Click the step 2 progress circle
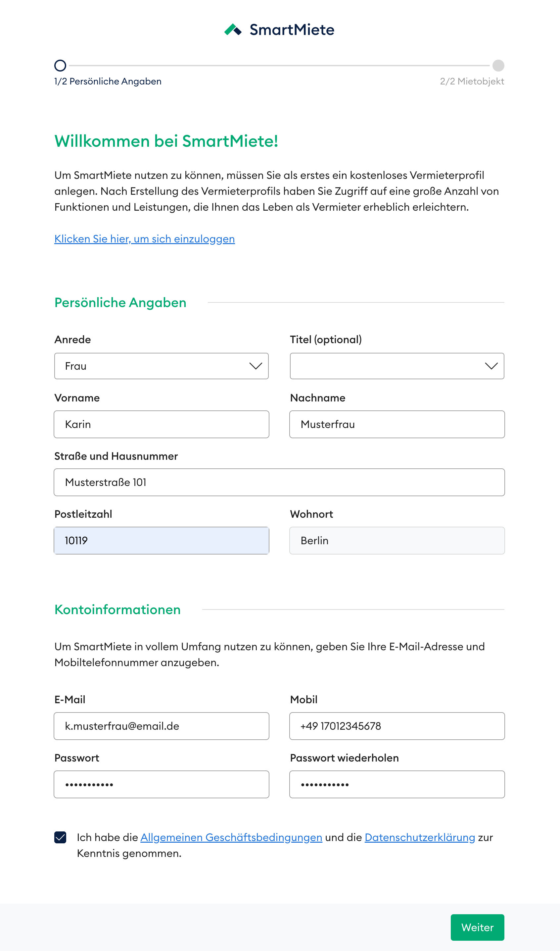The image size is (560, 951). tap(498, 66)
